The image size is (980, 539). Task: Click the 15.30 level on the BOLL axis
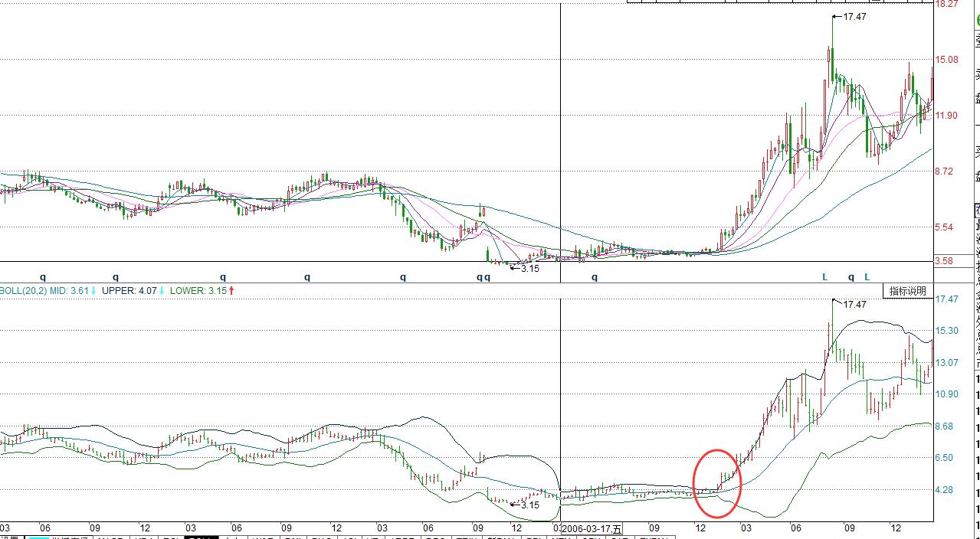947,331
